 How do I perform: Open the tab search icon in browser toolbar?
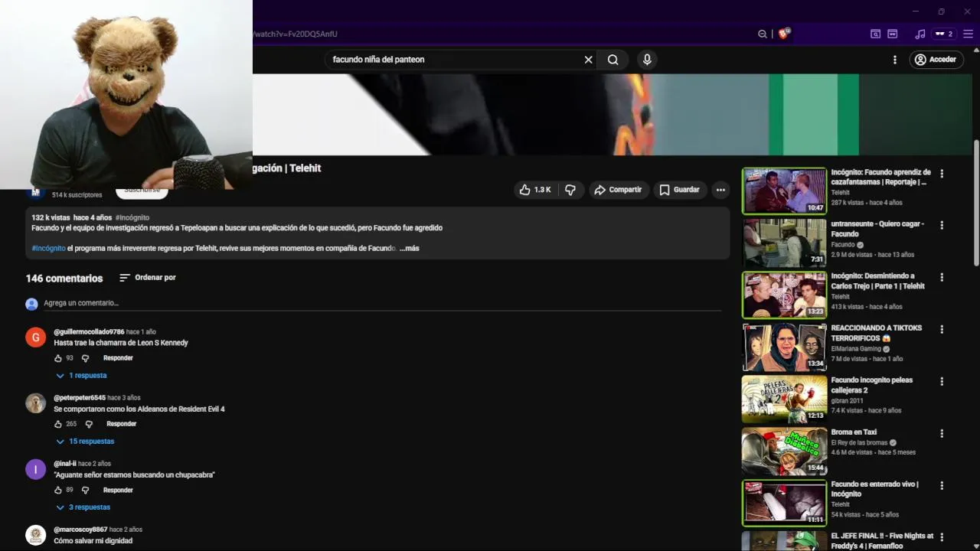click(875, 34)
